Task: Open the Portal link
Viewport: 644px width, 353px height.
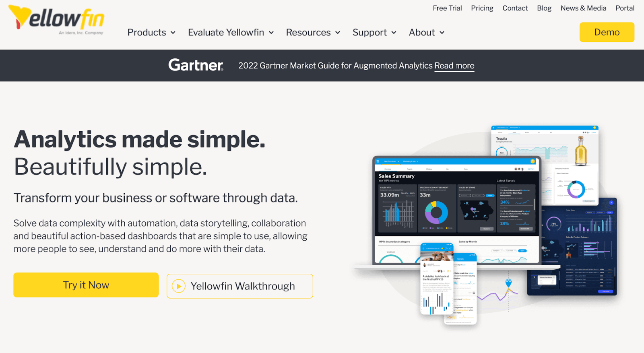Action: (625, 8)
